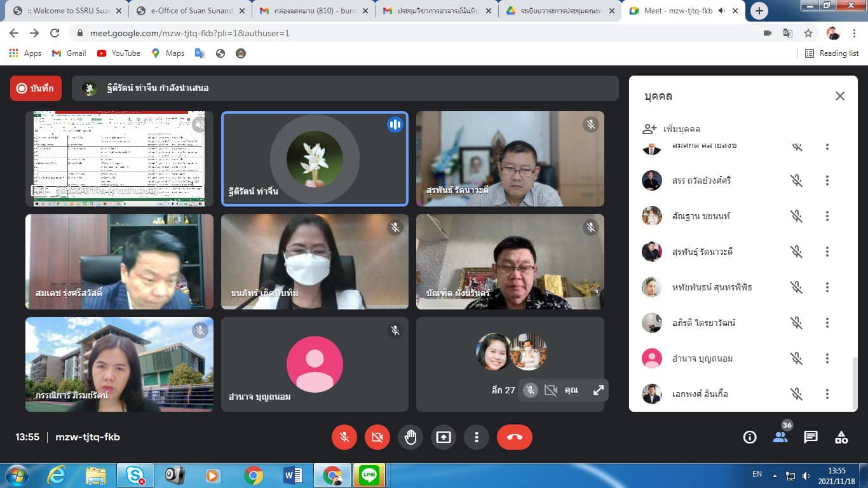Expand the overflow participants tile to fullscreen
The image size is (868, 488).
point(598,390)
